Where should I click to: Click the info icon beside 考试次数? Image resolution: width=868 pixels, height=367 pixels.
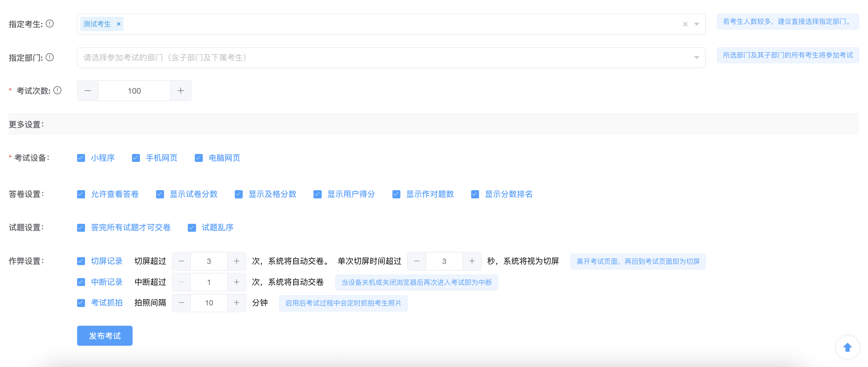[58, 90]
